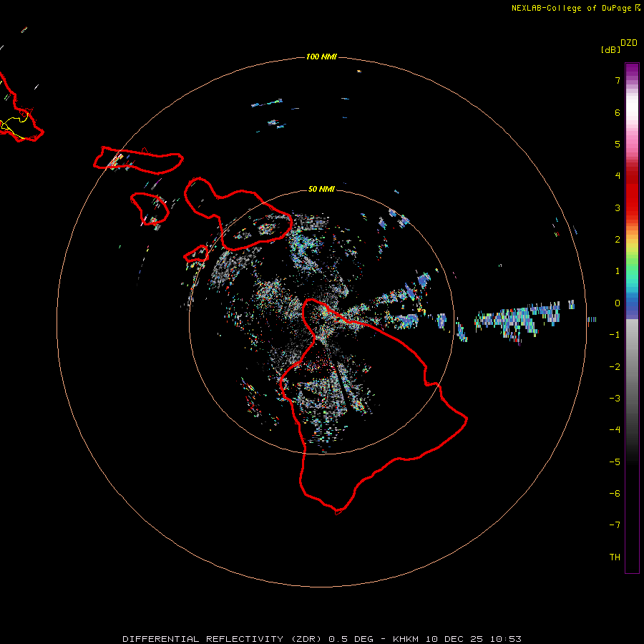
Task: Click the [dB] unit label
Action: [x=611, y=49]
